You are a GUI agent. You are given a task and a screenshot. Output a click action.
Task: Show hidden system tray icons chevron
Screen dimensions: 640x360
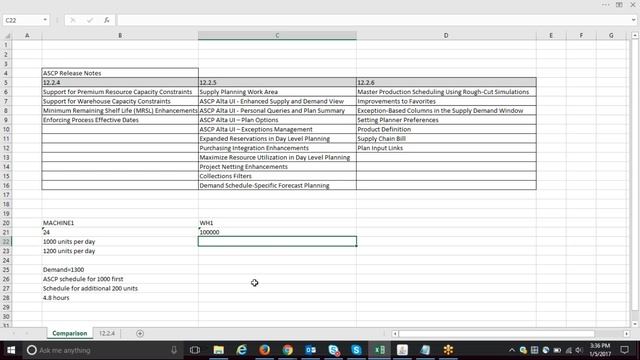(x=511, y=350)
